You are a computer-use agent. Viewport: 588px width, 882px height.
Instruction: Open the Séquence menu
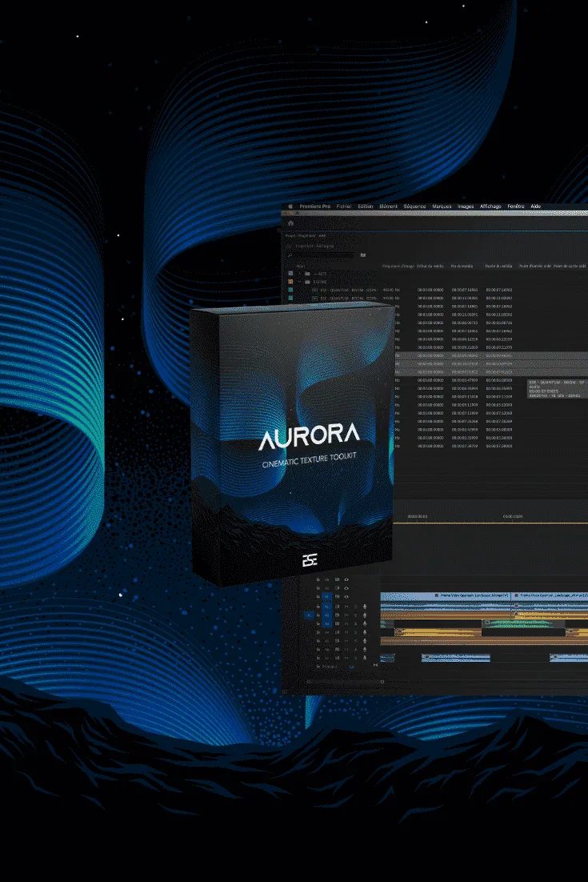415,206
